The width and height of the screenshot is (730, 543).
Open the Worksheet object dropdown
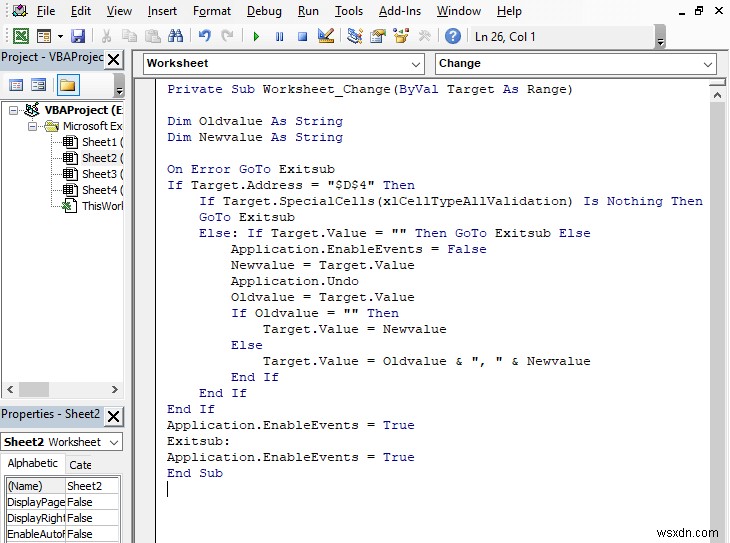pyautogui.click(x=416, y=64)
